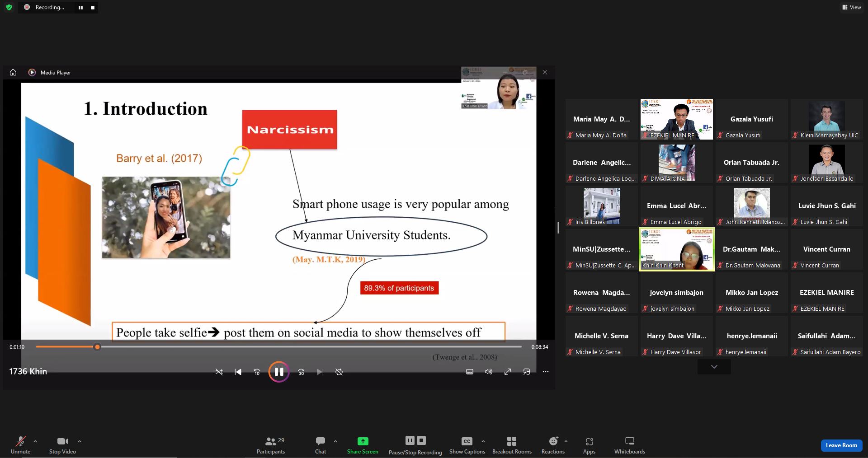
Task: Open Breakout Rooms
Action: pos(512,444)
